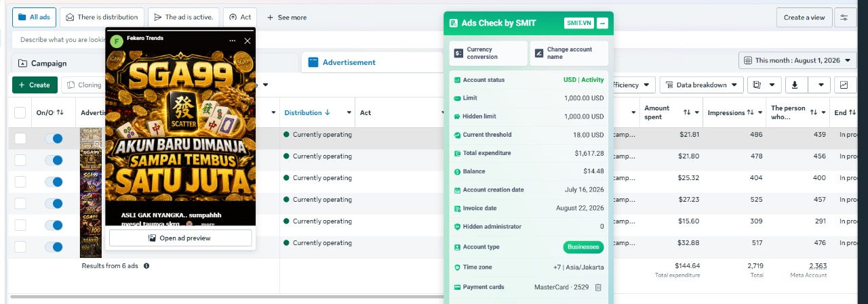Click the Hidden limit row icon
The image size is (868, 304).
point(457,116)
